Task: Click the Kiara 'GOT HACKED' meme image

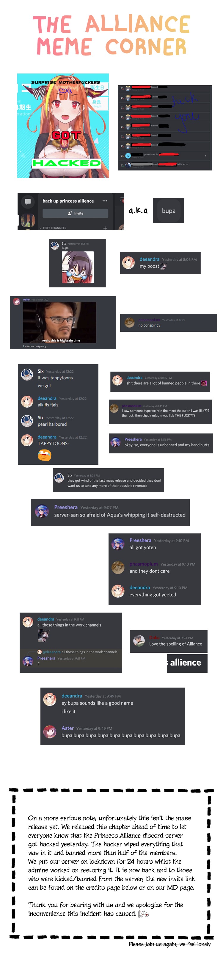Action: (x=63, y=126)
